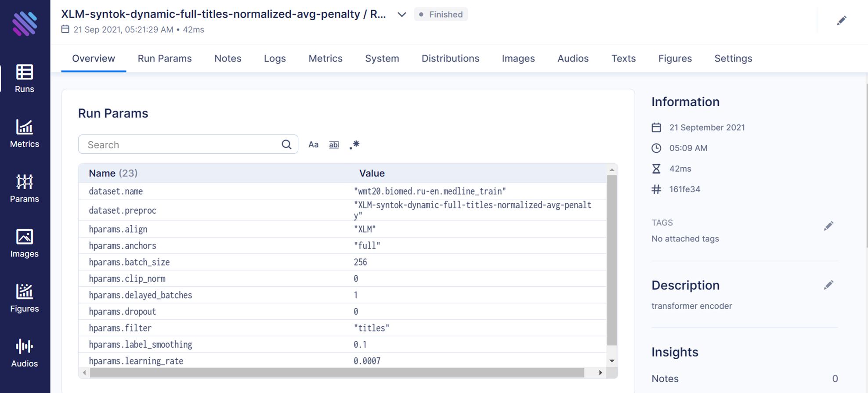The width and height of the screenshot is (868, 393).
Task: Click the hourglass icon beside 42ms
Action: click(x=656, y=169)
